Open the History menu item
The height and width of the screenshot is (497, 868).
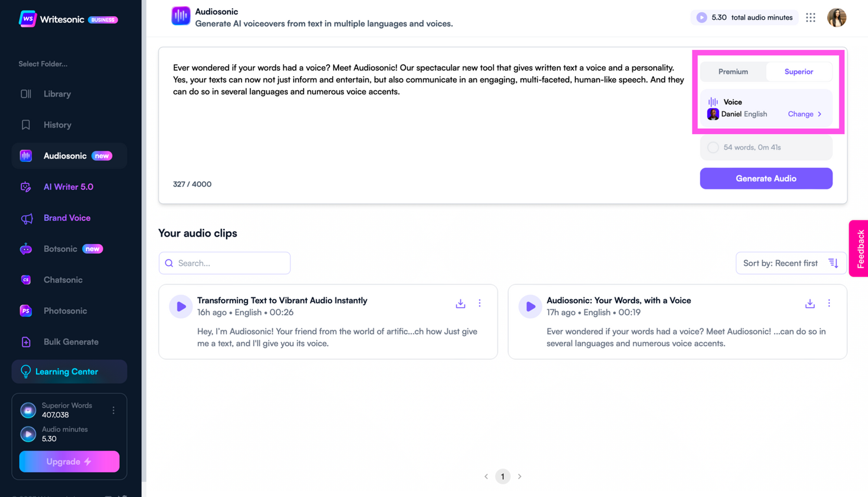click(x=57, y=124)
